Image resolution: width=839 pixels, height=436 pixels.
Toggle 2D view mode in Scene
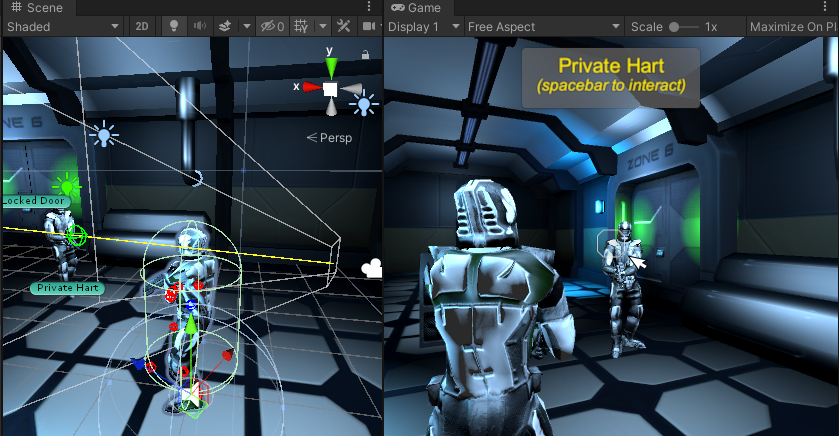pyautogui.click(x=142, y=27)
